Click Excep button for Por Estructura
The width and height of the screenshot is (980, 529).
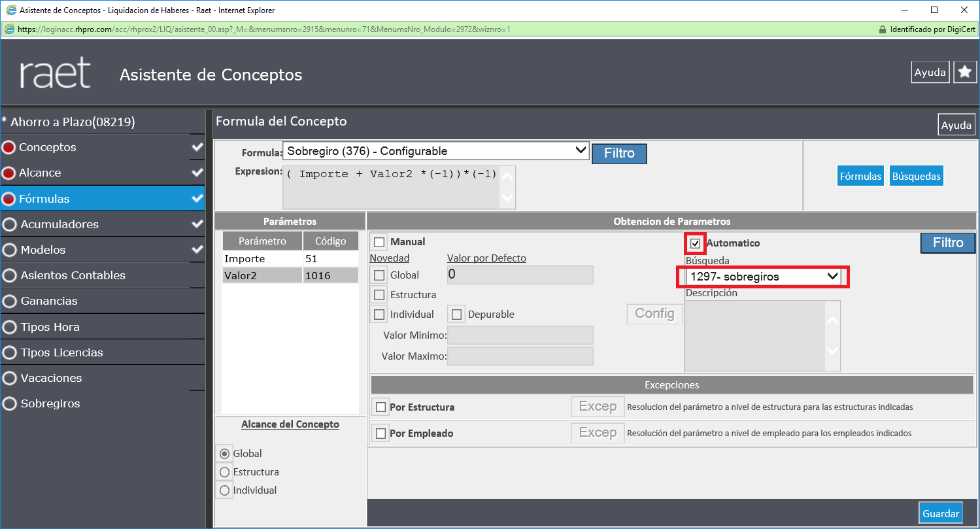click(x=598, y=407)
